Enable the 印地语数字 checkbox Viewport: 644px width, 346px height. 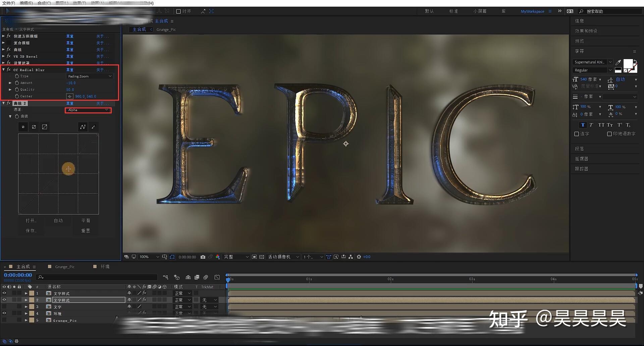(x=609, y=134)
